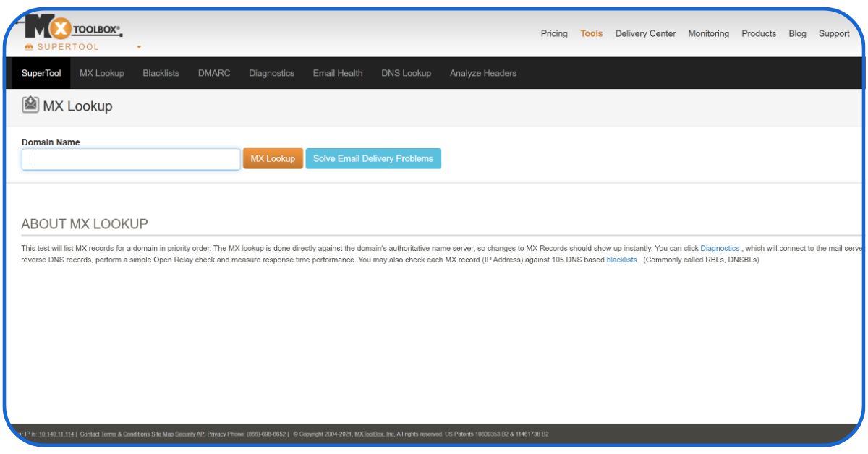Follow the blacklists link in the description
The width and height of the screenshot is (868, 454).
click(x=622, y=260)
